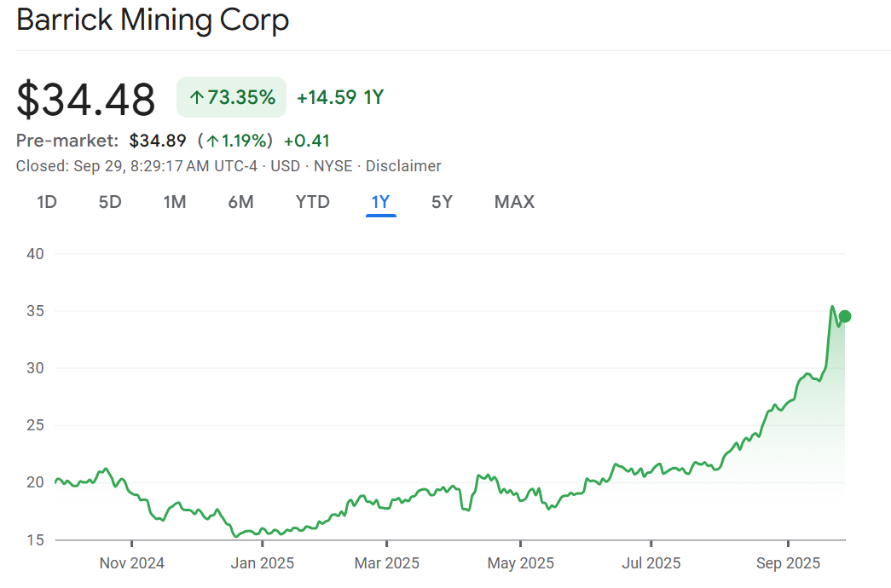Click the up arrow in the 73.35% badge
Screen dimensions: 891x588
(x=197, y=98)
